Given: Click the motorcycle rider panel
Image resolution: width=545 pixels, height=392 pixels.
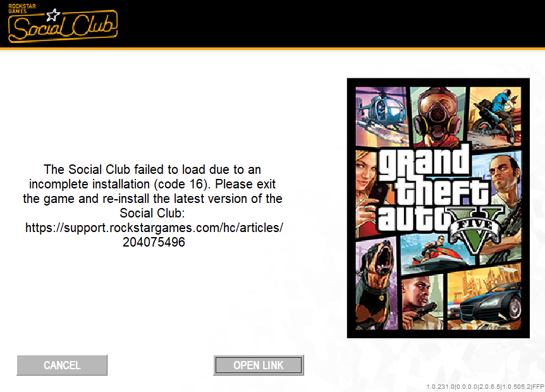Looking at the screenshot, I should coord(495,116).
